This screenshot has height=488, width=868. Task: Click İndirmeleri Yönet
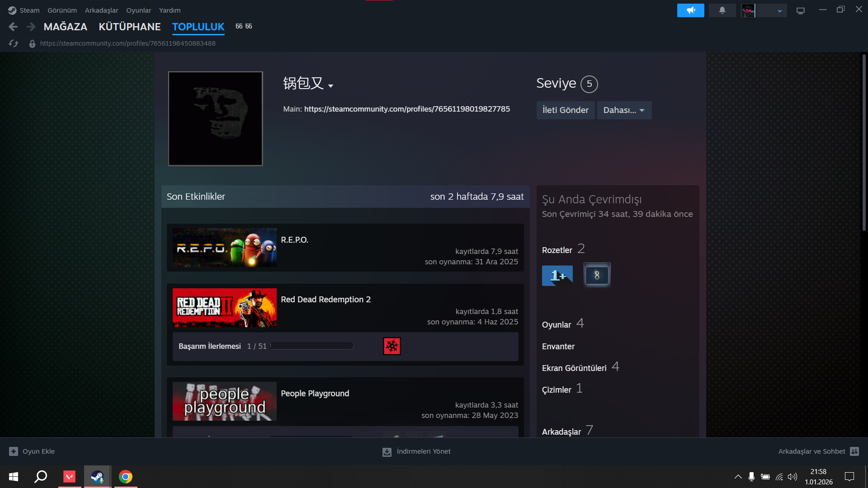coord(424,451)
